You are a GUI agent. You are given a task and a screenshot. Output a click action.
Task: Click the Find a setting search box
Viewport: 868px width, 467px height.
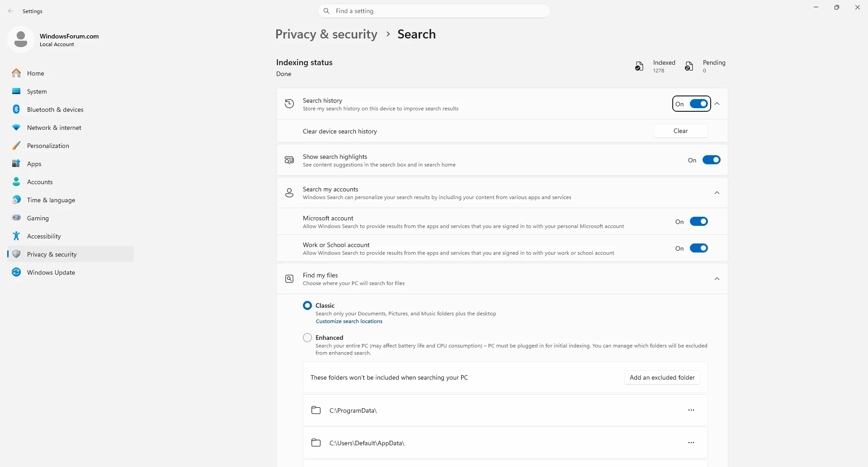click(434, 11)
